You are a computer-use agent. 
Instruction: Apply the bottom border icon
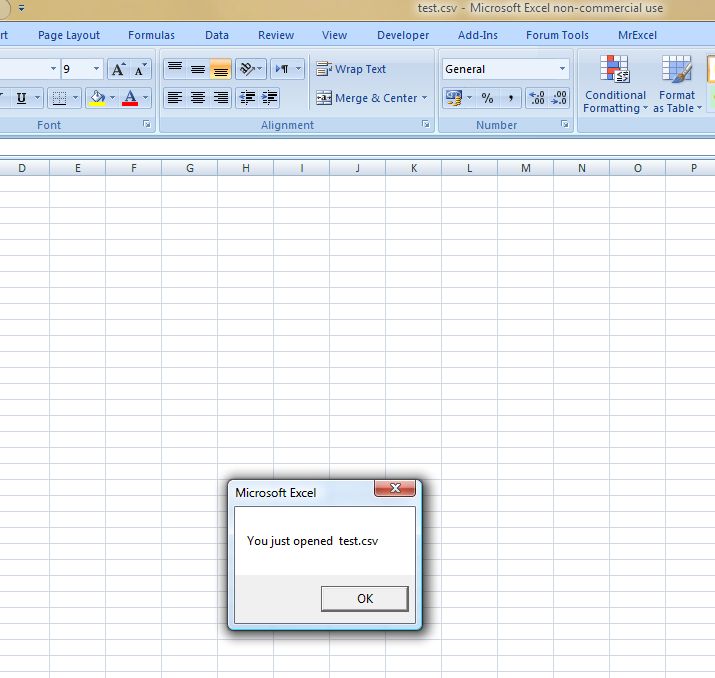point(59,98)
